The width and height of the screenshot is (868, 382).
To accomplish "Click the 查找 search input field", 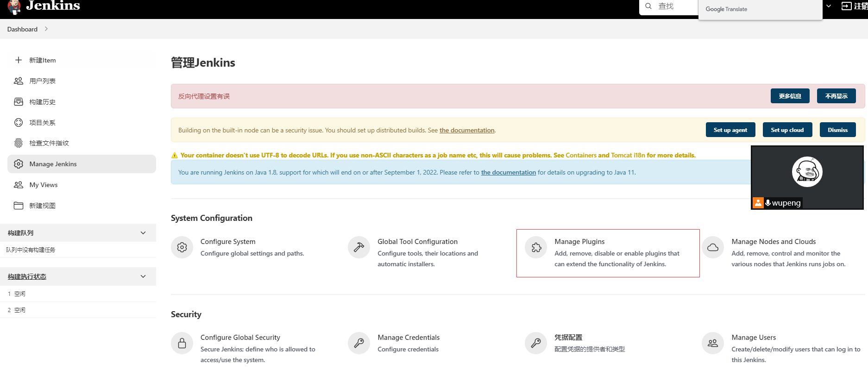I will pyautogui.click(x=669, y=6).
